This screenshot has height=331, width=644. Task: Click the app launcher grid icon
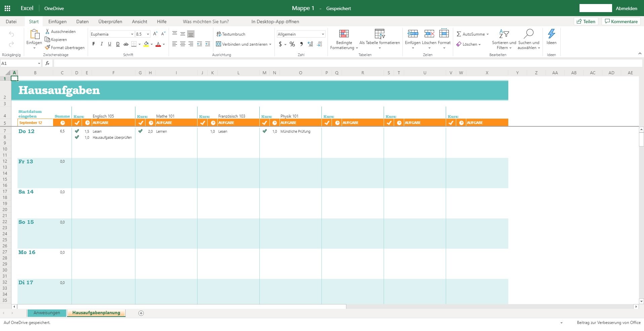point(7,8)
